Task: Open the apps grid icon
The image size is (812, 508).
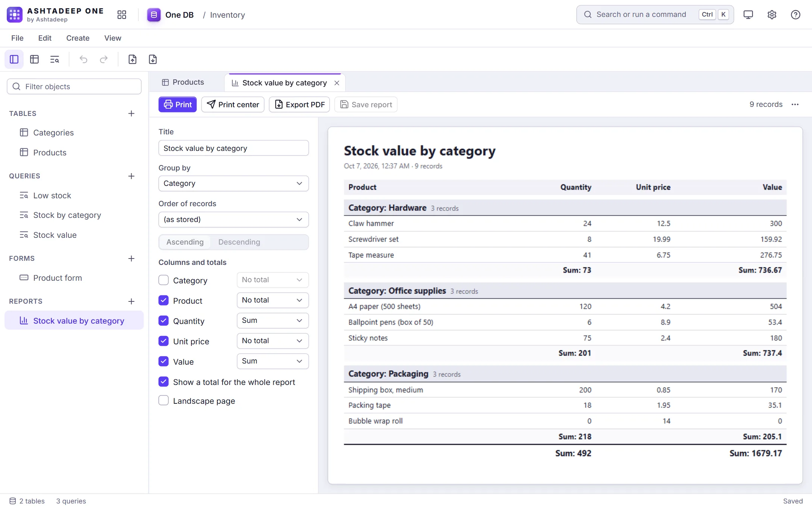Action: pos(122,15)
